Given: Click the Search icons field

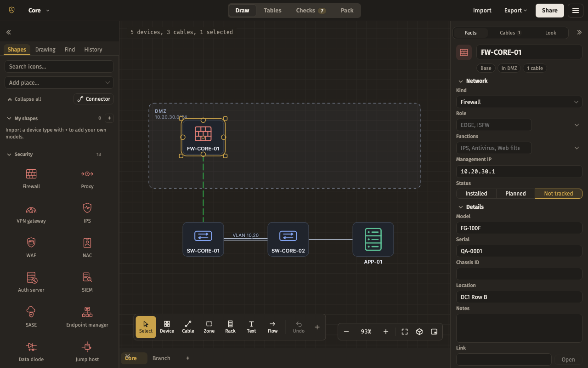Looking at the screenshot, I should [x=59, y=67].
